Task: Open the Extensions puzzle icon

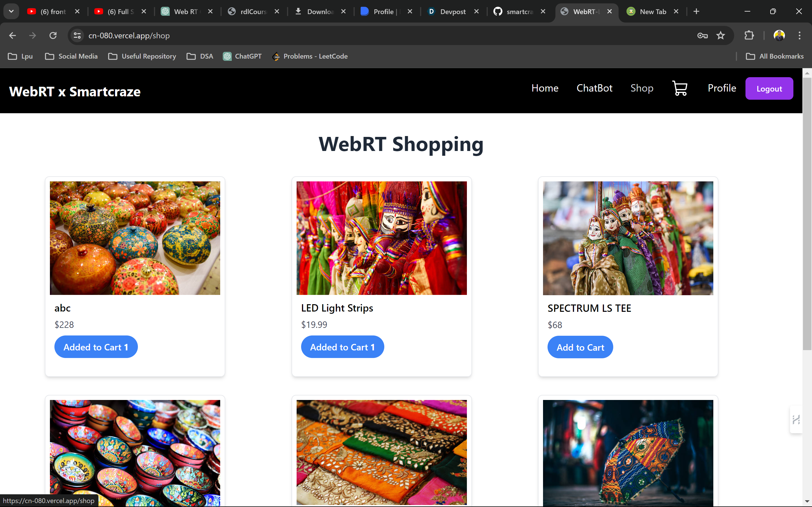Action: (x=749, y=35)
